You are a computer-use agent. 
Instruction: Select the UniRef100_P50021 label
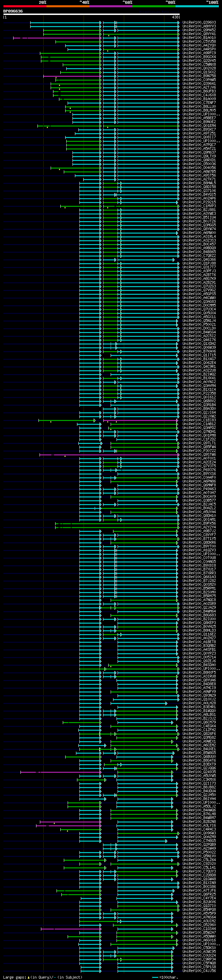[x=199, y=324]
